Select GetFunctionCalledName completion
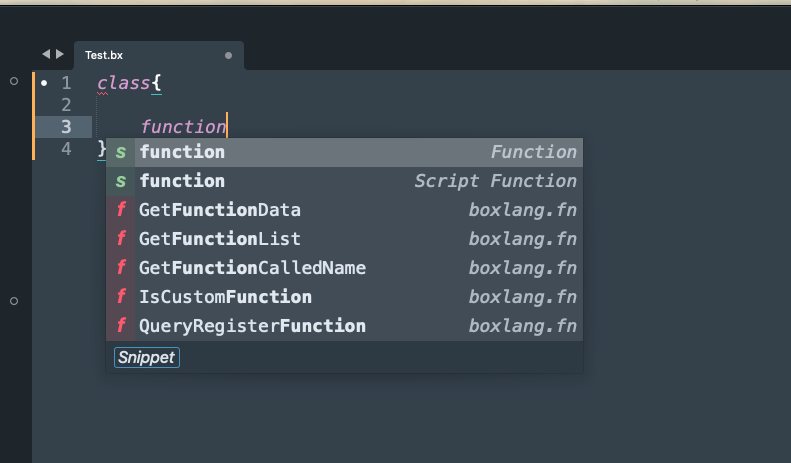This screenshot has width=791, height=463. pos(344,268)
